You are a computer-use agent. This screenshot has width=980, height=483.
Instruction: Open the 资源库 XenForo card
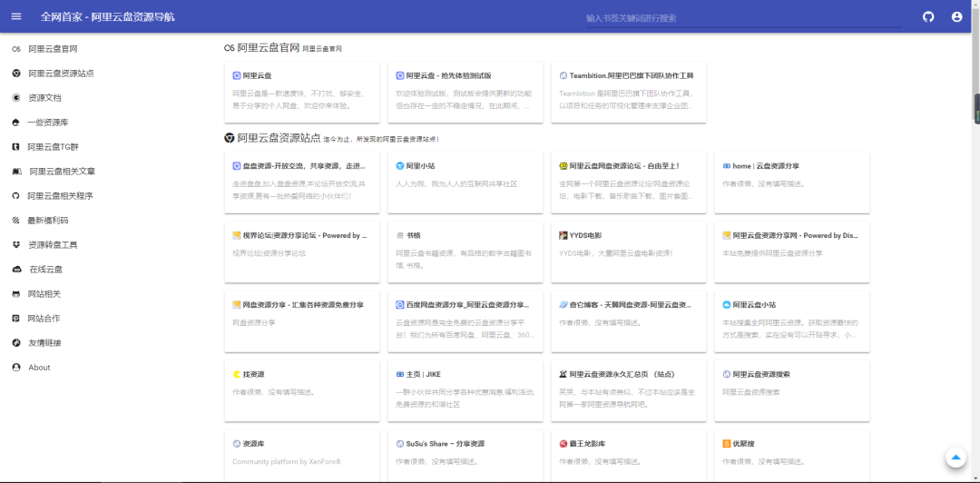(x=302, y=456)
